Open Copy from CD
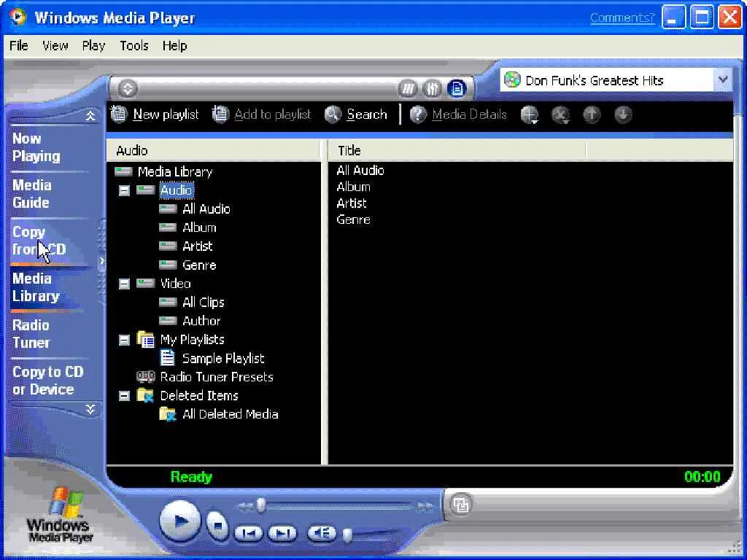Image resolution: width=747 pixels, height=560 pixels. tap(39, 241)
